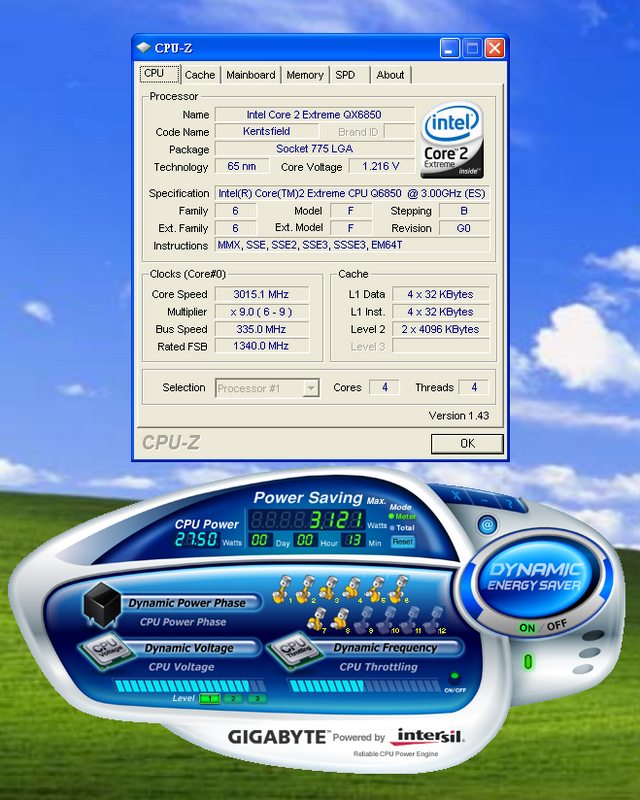Minimize the Dynamic Energy Saver widget
The width and height of the screenshot is (640, 800).
tap(484, 499)
